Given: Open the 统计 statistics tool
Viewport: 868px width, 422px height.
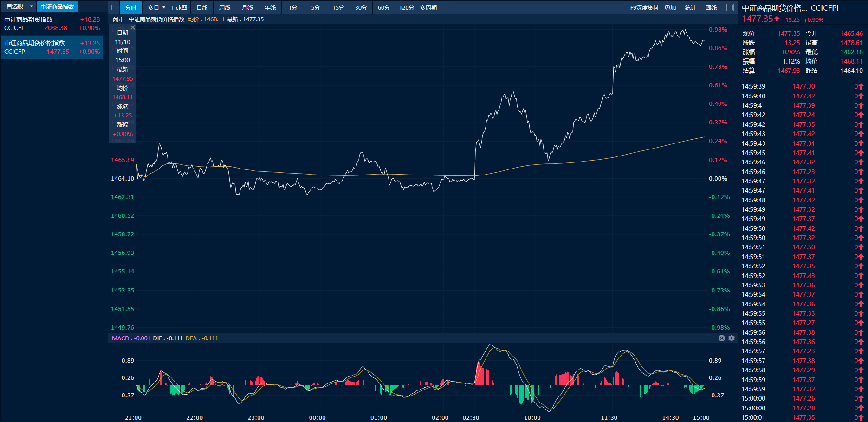Looking at the screenshot, I should coord(690,7).
